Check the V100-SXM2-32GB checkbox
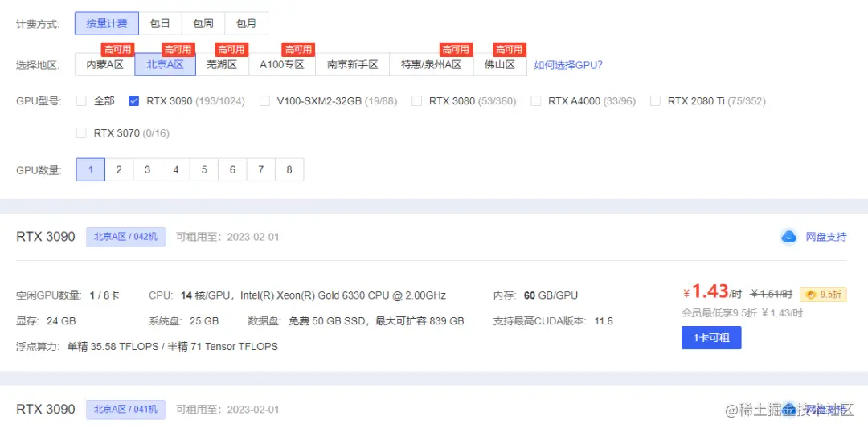 pyautogui.click(x=264, y=100)
